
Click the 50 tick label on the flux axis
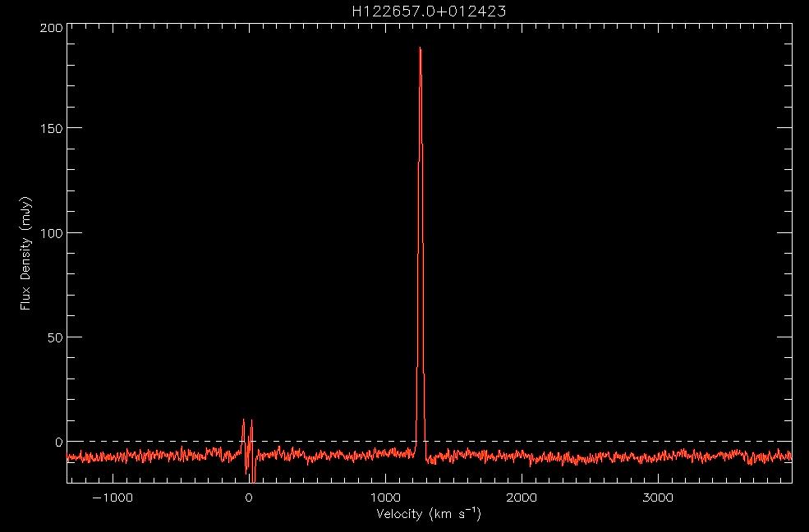tap(55, 337)
